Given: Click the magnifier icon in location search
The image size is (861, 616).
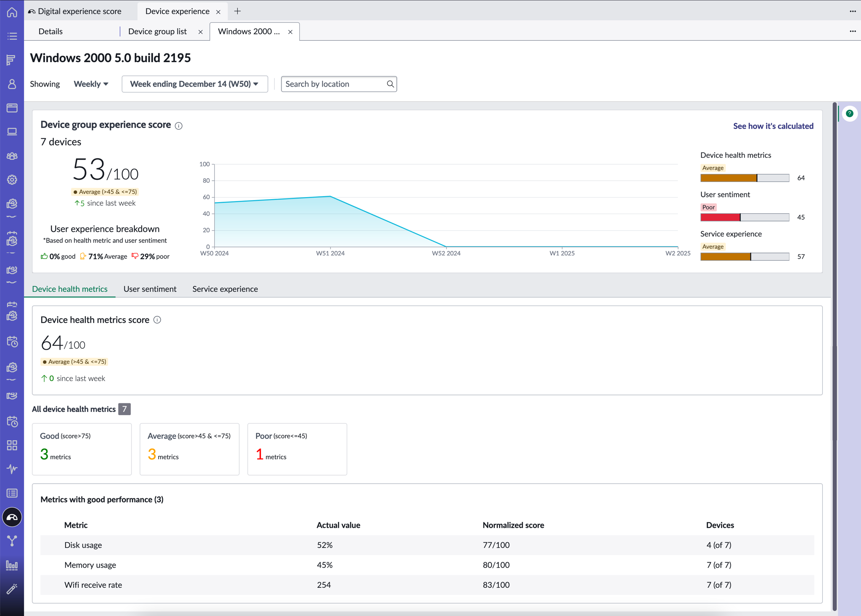Looking at the screenshot, I should tap(390, 84).
